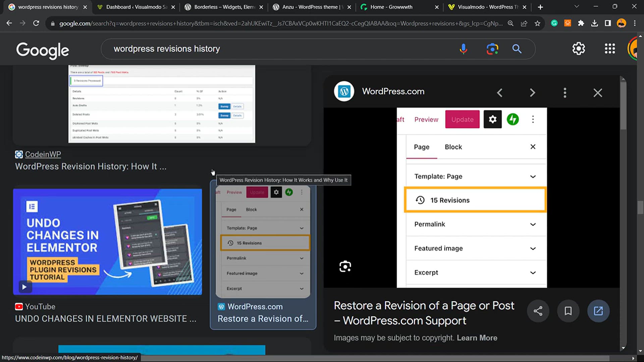Click the site info lock icon
Viewport: 644px width, 362px height.
53,23
